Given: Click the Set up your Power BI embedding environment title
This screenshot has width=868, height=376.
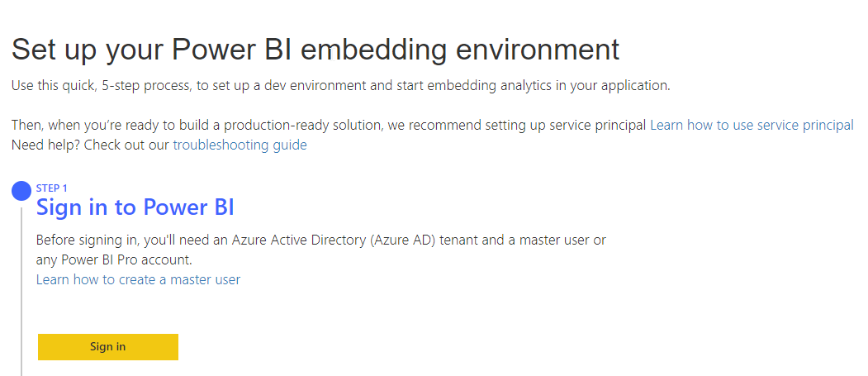Looking at the screenshot, I should click(x=315, y=50).
